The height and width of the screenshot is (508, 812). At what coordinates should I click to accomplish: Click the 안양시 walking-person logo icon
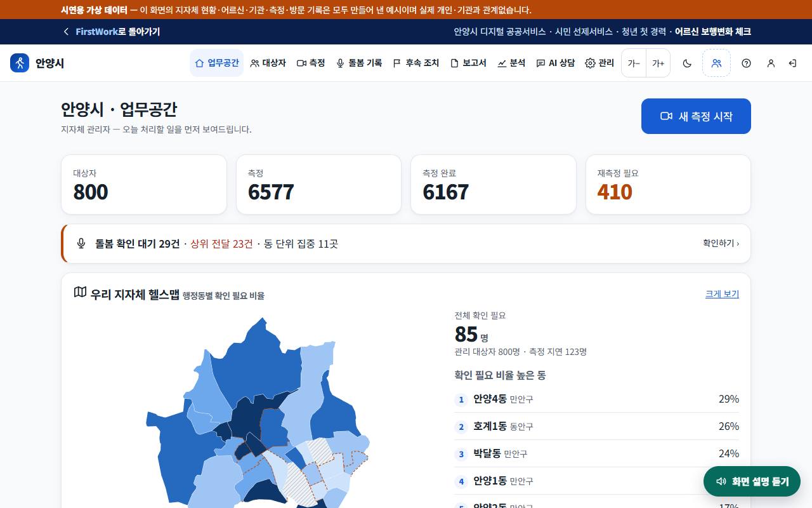point(20,63)
